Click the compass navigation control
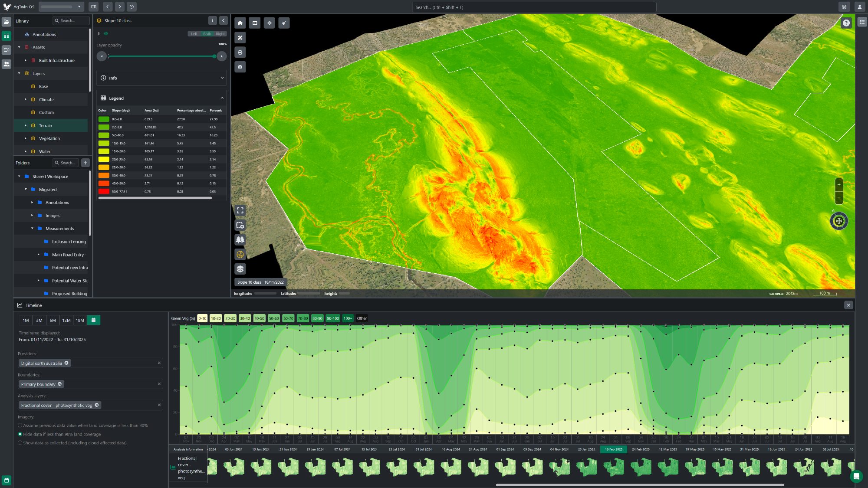Image resolution: width=868 pixels, height=488 pixels. coord(839,221)
